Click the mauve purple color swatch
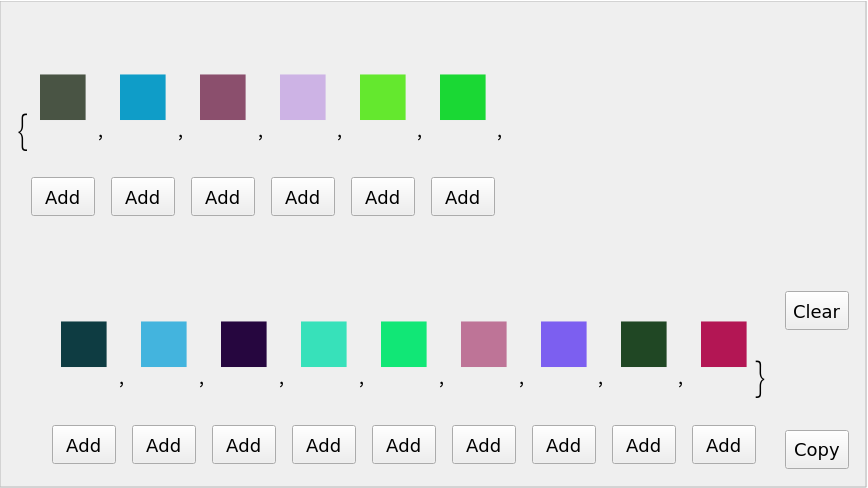This screenshot has height=488, width=868. pos(223,97)
